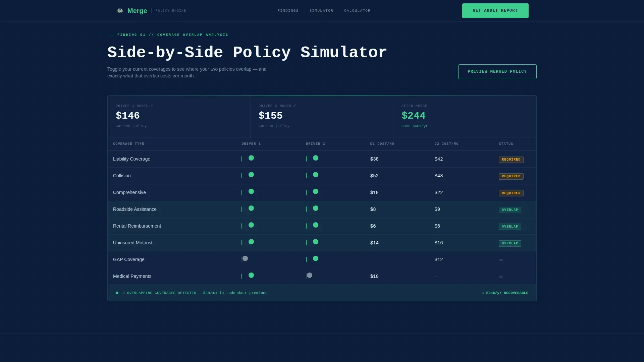Click Required badge on Liability Coverage

(x=511, y=160)
